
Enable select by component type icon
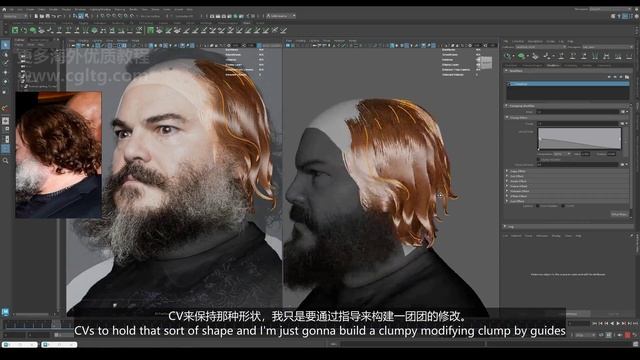87,16
